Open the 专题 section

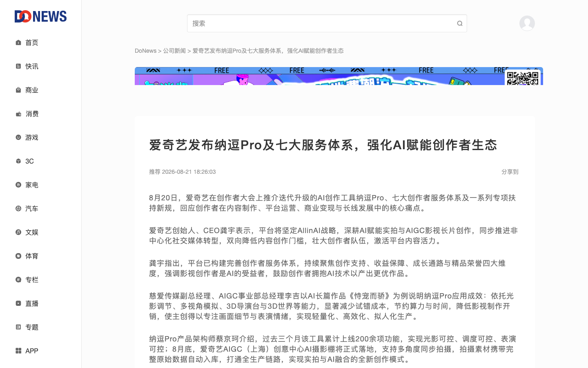point(32,327)
